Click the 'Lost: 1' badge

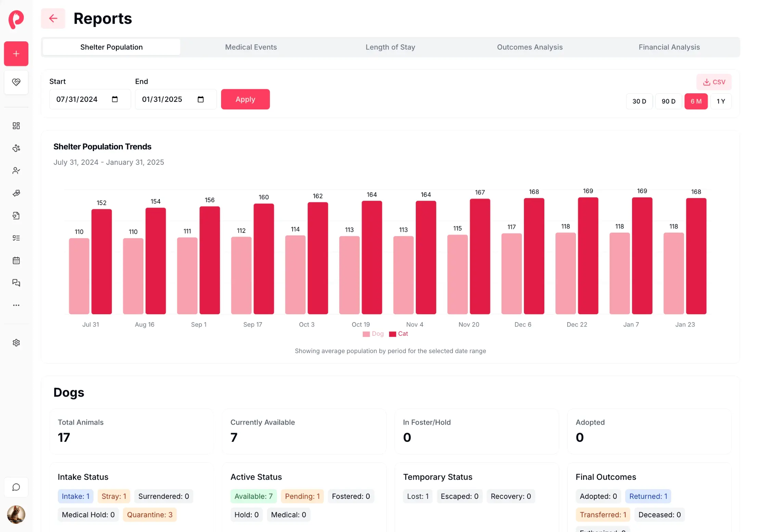click(x=418, y=496)
